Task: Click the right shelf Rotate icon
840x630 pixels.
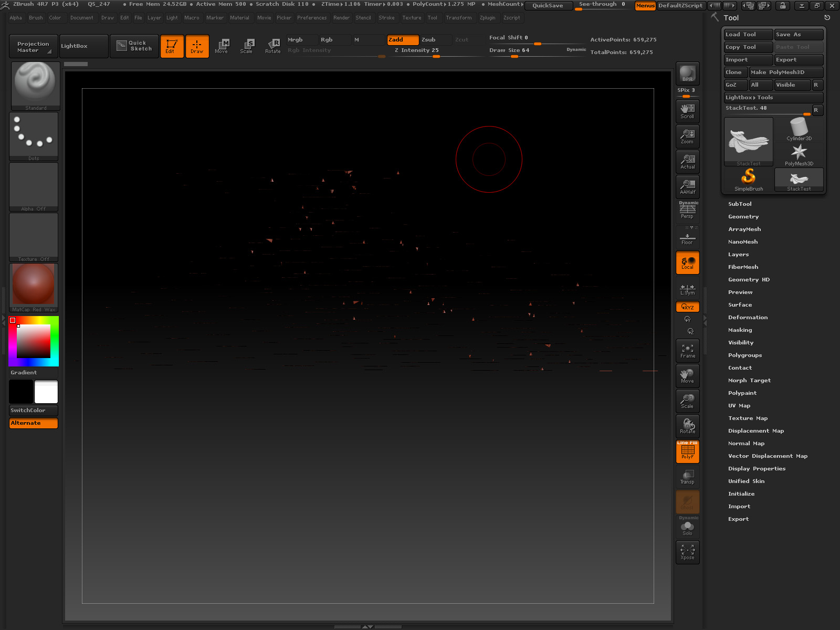Action: (x=687, y=426)
